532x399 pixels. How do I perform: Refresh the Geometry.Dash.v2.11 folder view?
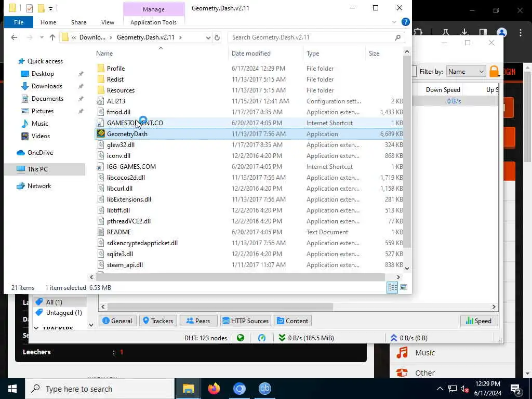coord(217,37)
